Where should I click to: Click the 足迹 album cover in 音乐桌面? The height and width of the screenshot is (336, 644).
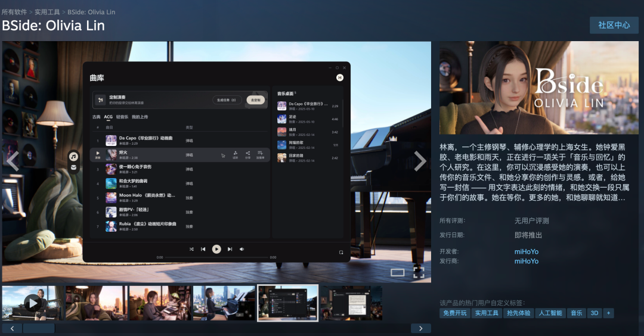281,119
